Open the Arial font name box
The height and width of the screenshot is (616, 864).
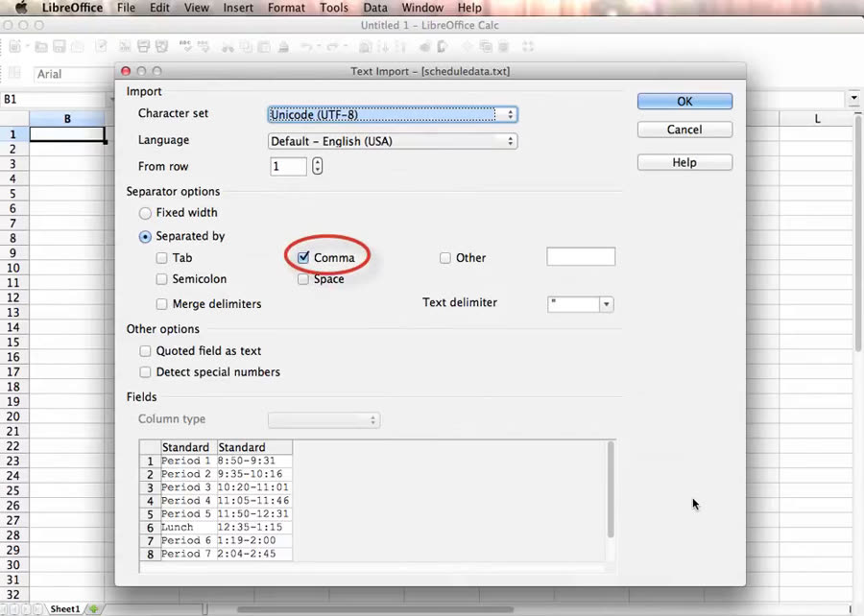point(73,74)
